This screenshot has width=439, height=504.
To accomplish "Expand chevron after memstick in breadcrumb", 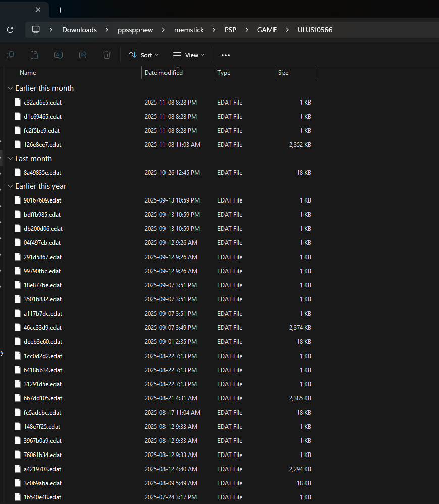I will pos(214,30).
